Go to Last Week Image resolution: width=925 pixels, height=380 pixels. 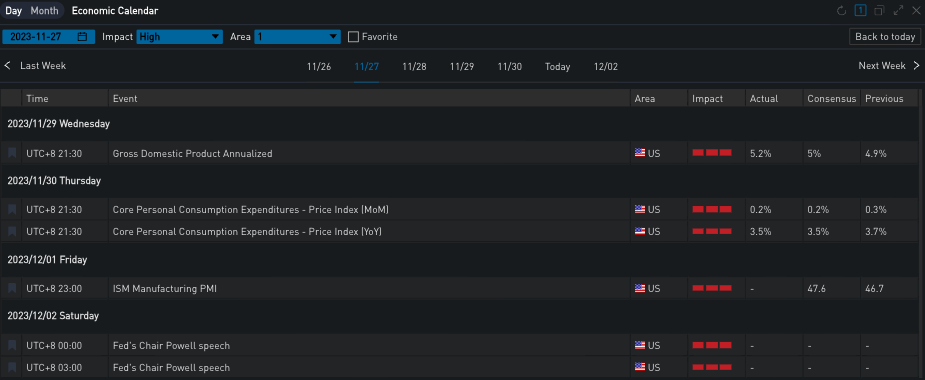point(35,65)
